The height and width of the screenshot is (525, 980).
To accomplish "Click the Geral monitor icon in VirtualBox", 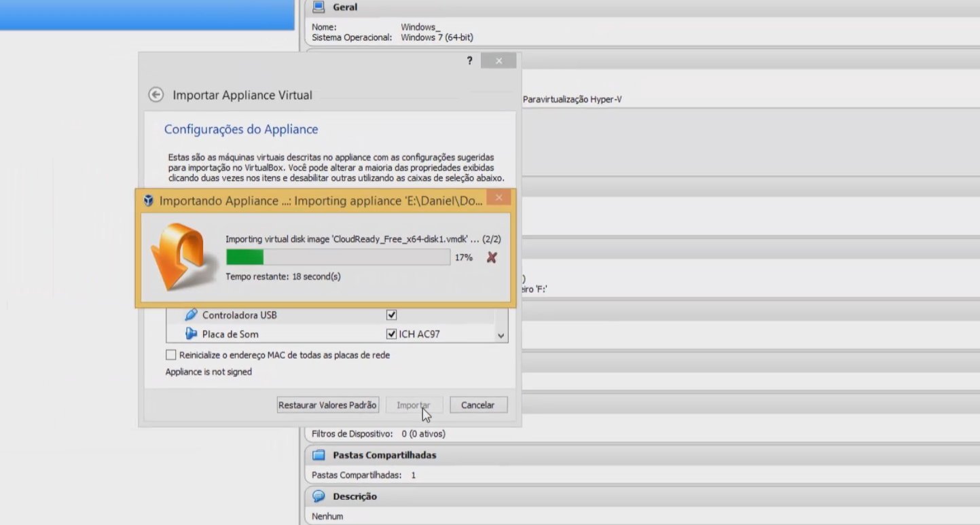I will click(318, 7).
